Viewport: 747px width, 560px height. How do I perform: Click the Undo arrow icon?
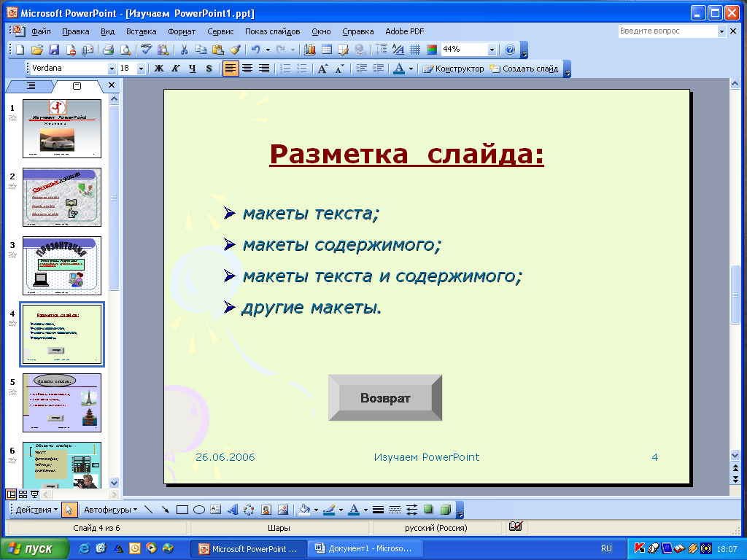pos(256,50)
